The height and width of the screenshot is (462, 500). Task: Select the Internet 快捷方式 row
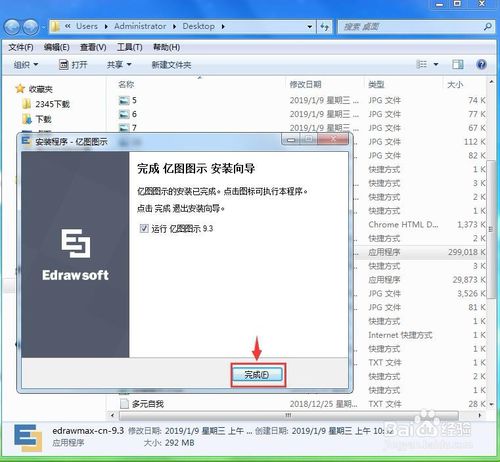coord(421,335)
